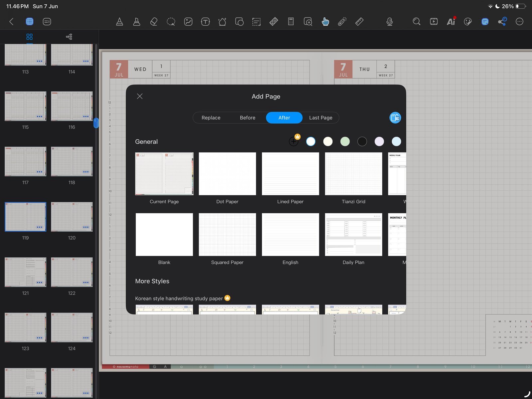Choose the After insert option
The width and height of the screenshot is (532, 399).
284,118
